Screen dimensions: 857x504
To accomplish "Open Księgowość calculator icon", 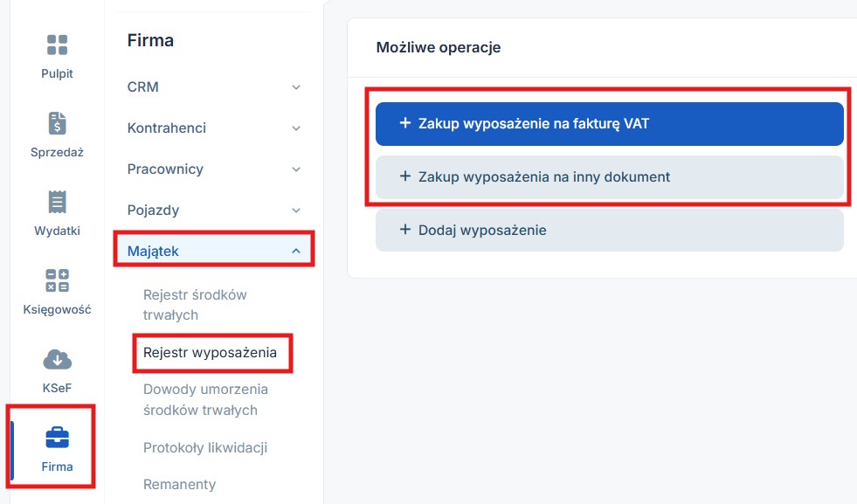I will pos(57,280).
